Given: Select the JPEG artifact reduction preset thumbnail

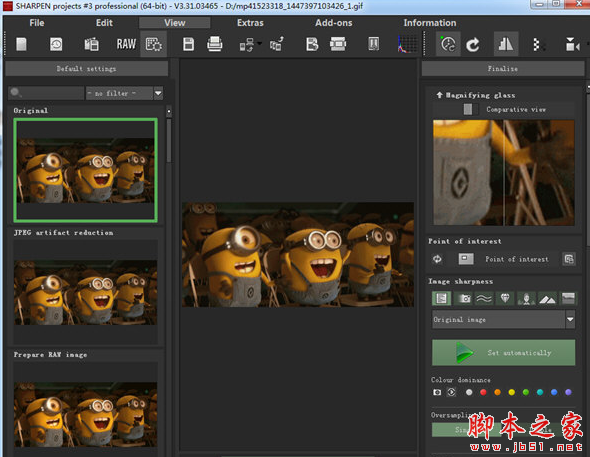Looking at the screenshot, I should (x=85, y=292).
